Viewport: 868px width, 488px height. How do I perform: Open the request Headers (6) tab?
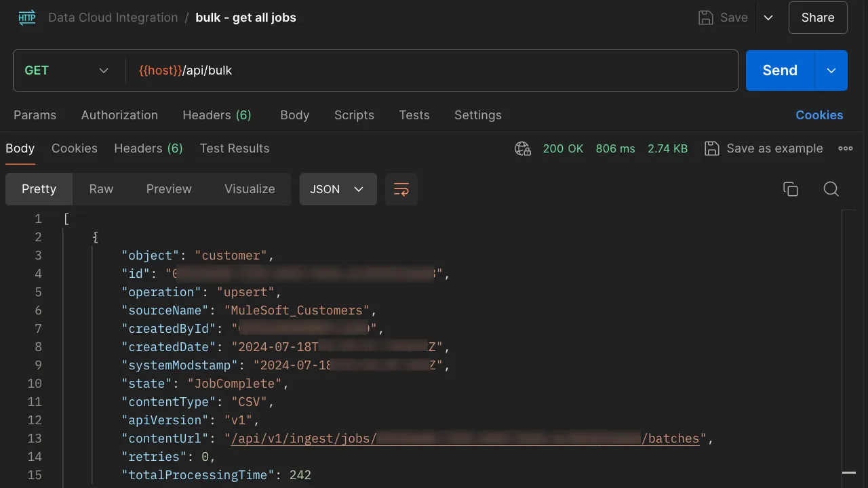pyautogui.click(x=217, y=115)
